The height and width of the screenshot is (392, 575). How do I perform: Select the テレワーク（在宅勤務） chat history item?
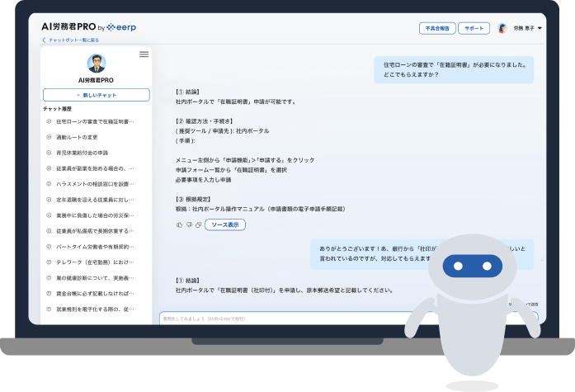tap(91, 262)
